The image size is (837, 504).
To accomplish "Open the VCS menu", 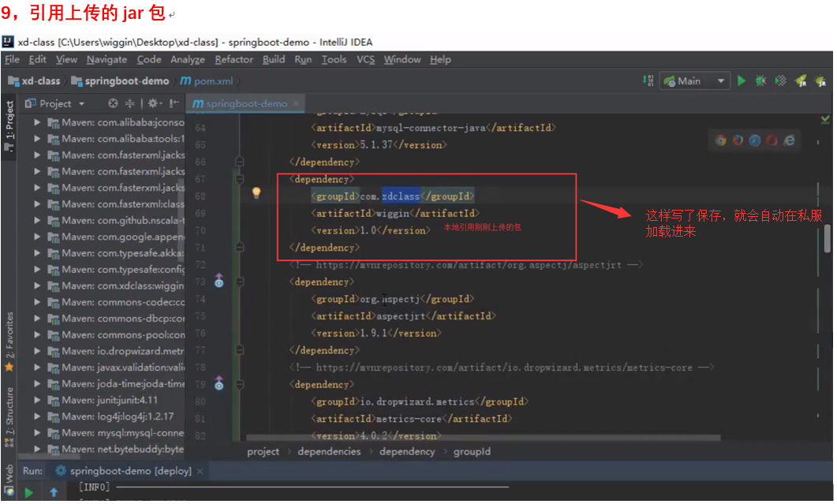I will pos(365,59).
